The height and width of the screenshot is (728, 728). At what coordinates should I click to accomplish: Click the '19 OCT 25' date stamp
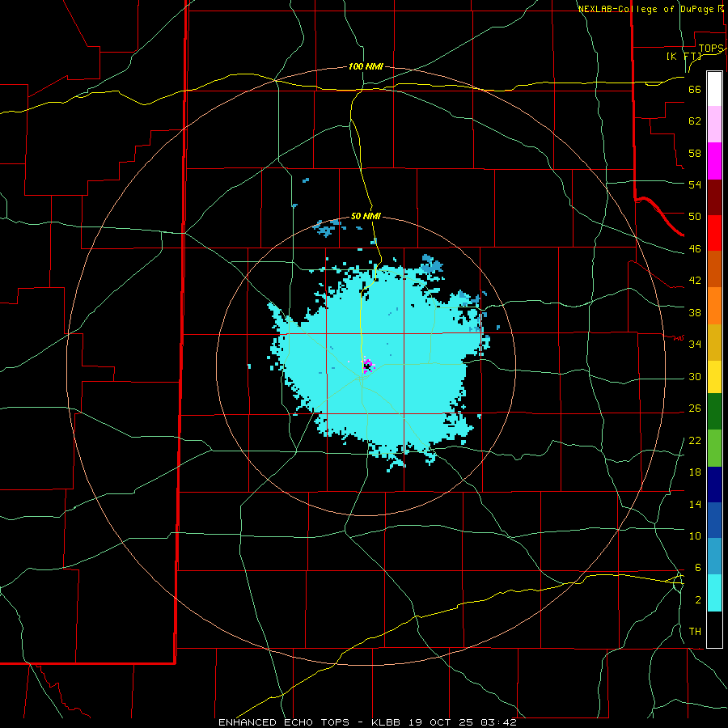click(x=440, y=722)
